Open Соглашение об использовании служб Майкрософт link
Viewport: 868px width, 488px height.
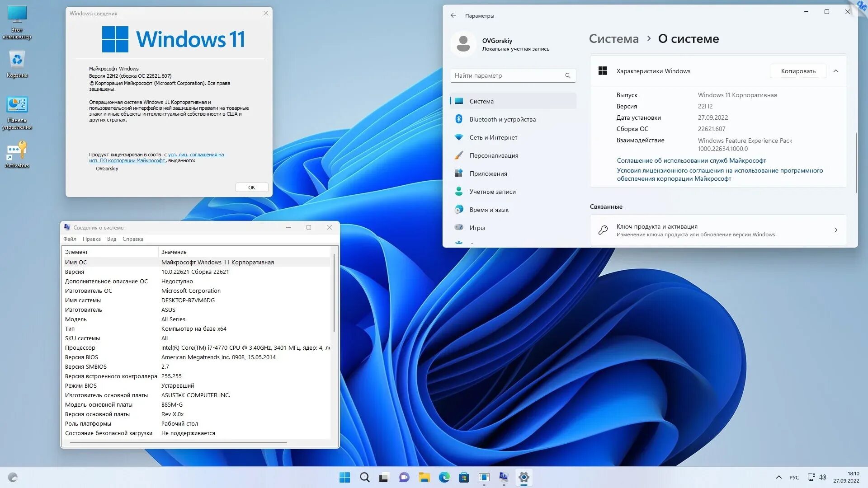(691, 160)
